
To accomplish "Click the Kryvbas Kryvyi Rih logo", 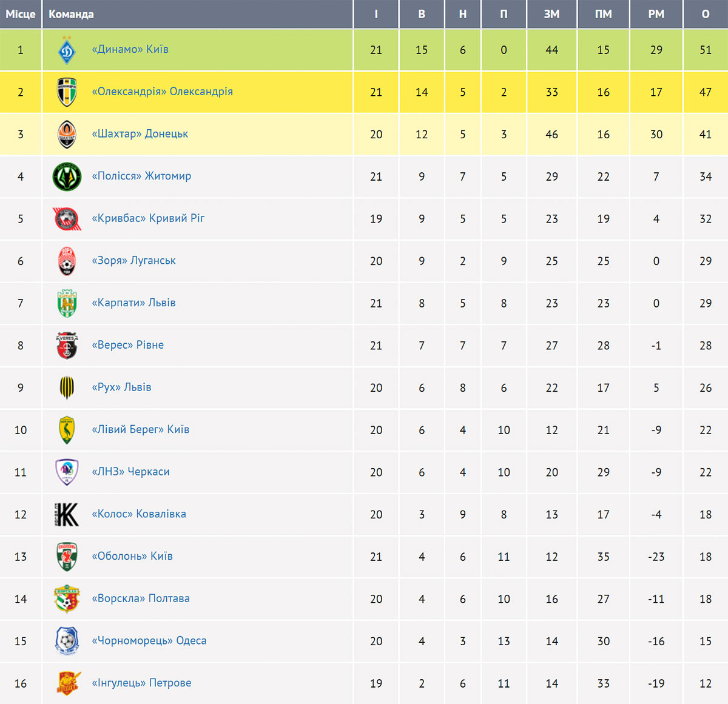I will 67,219.
